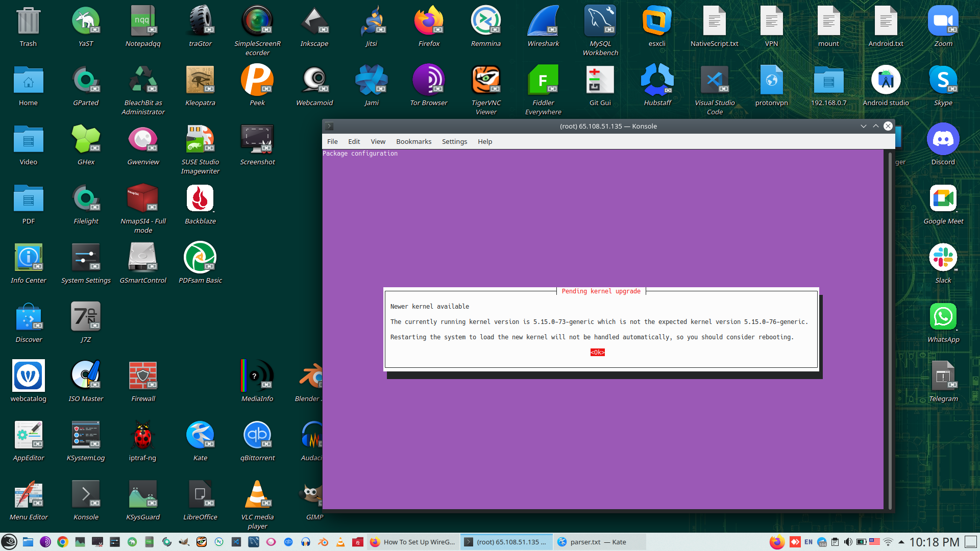Image resolution: width=980 pixels, height=551 pixels.
Task: Open the Bookmarks menu in Konsole
Action: coord(413,141)
